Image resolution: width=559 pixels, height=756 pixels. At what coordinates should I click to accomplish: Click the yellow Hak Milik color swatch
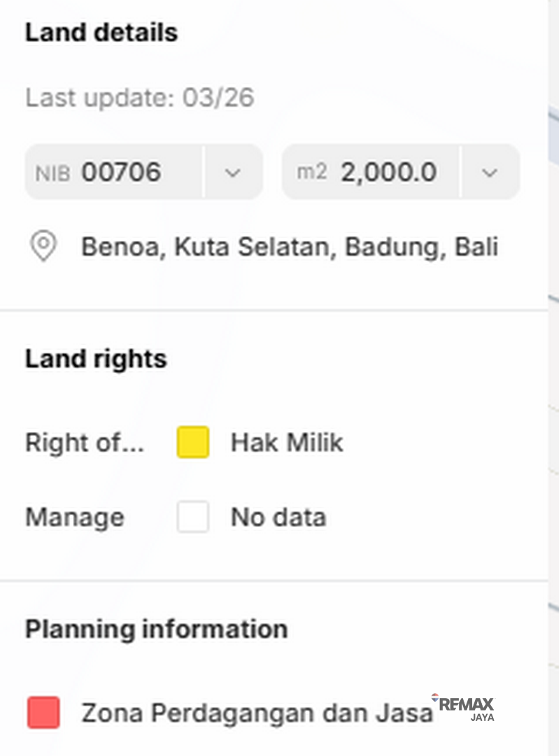pos(193,442)
